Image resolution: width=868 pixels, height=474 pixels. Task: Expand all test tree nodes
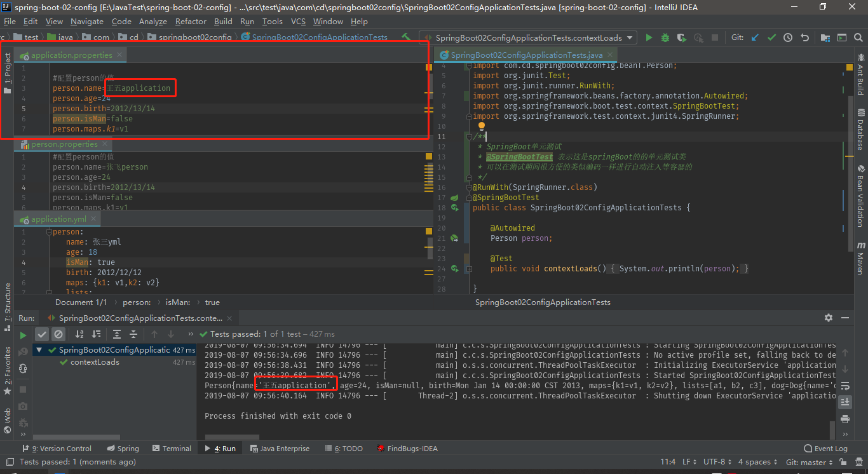(x=117, y=334)
